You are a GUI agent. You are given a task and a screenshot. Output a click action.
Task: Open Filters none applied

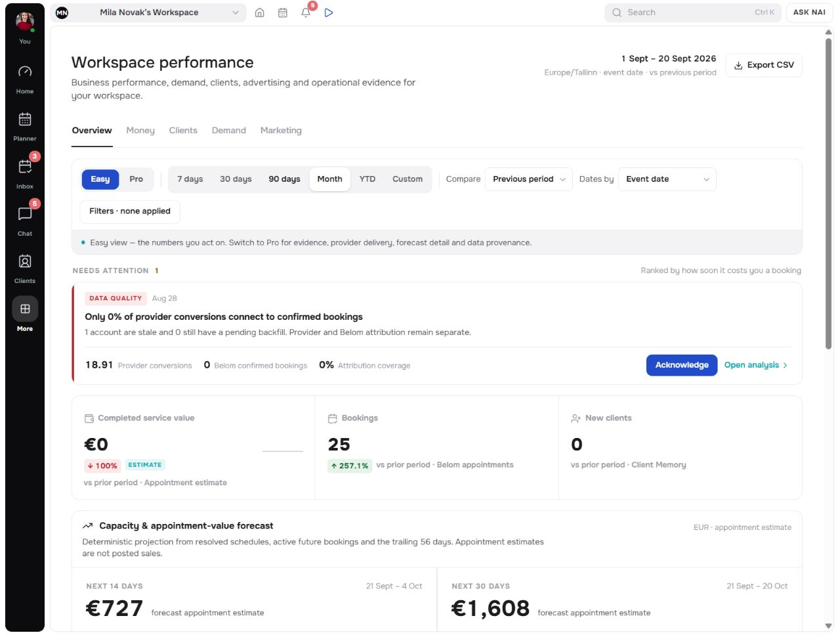130,211
